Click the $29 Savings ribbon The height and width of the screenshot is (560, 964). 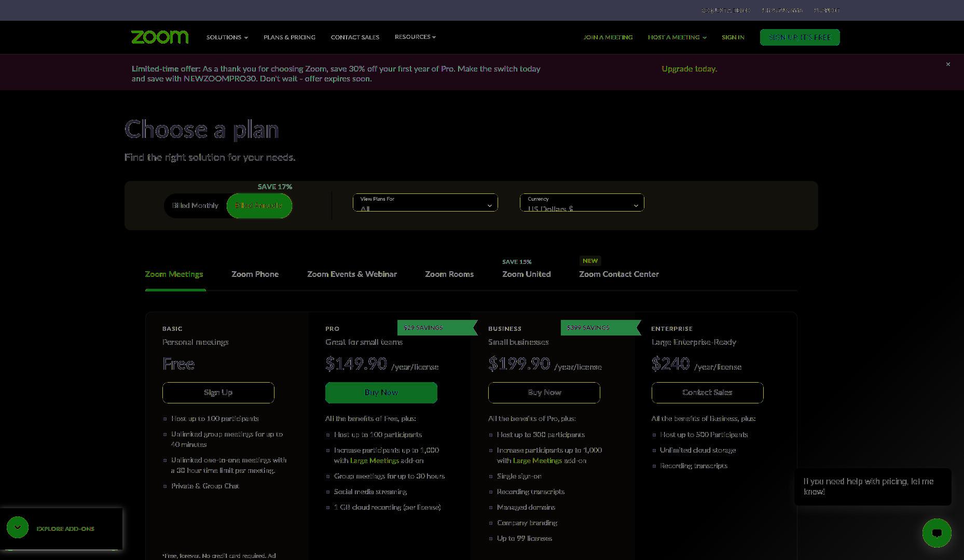point(437,328)
